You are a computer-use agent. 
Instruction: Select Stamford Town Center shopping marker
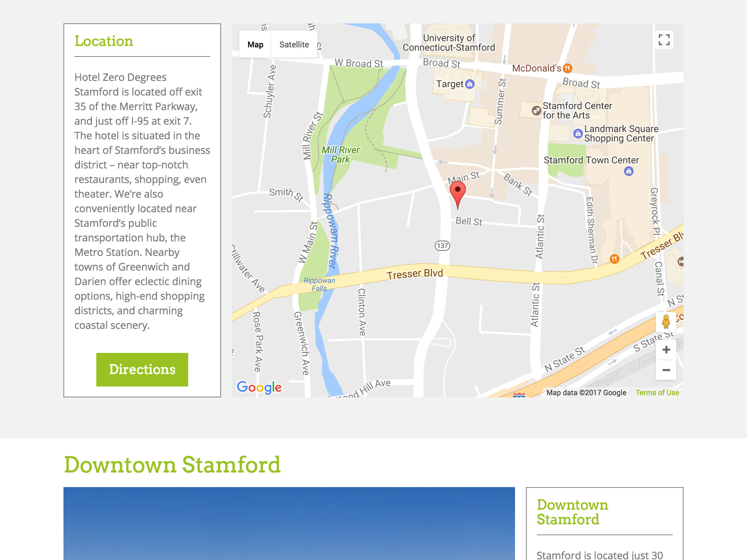(628, 171)
